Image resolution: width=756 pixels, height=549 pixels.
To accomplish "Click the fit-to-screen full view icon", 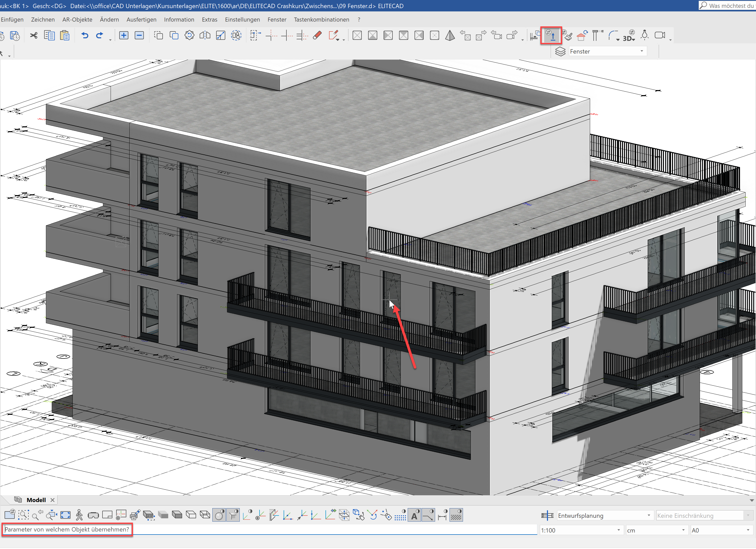I will click(x=65, y=515).
